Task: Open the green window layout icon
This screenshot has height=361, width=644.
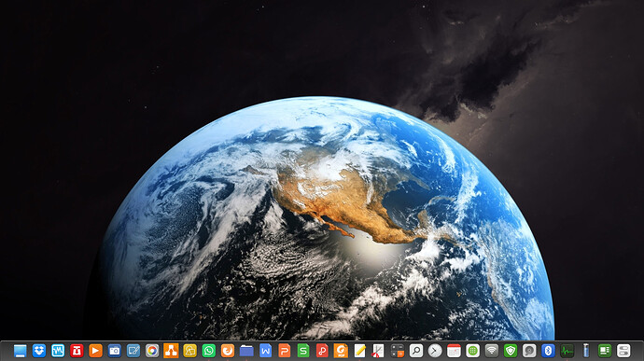Action: click(605, 351)
